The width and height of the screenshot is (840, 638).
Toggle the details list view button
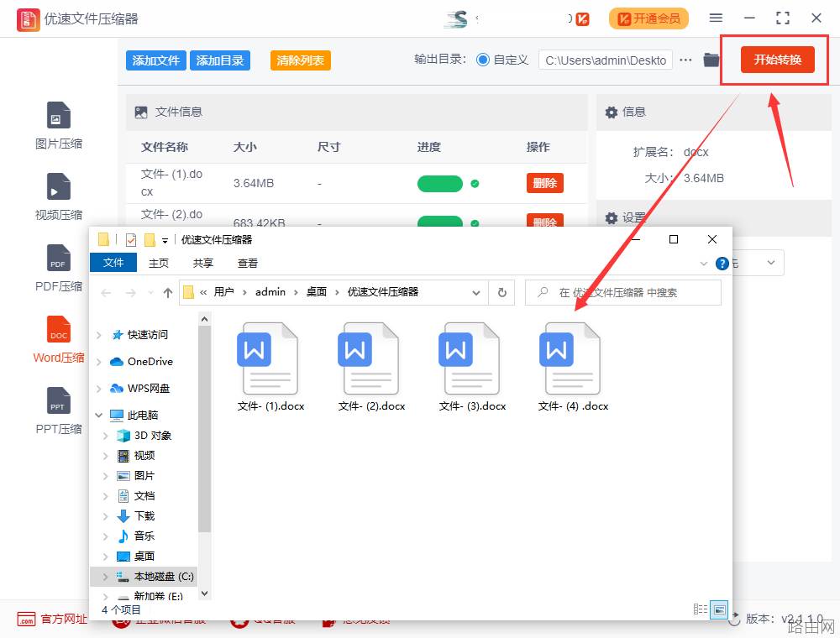coord(701,609)
